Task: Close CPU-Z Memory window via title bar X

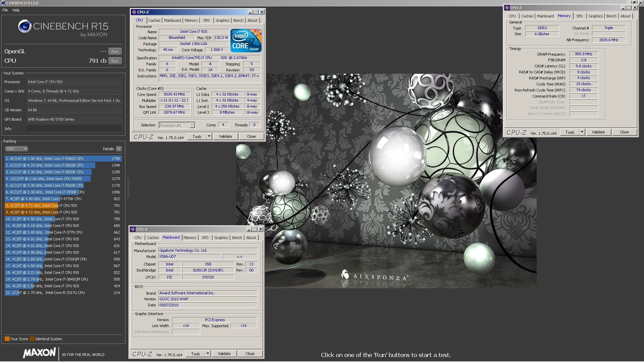Action: point(635,8)
